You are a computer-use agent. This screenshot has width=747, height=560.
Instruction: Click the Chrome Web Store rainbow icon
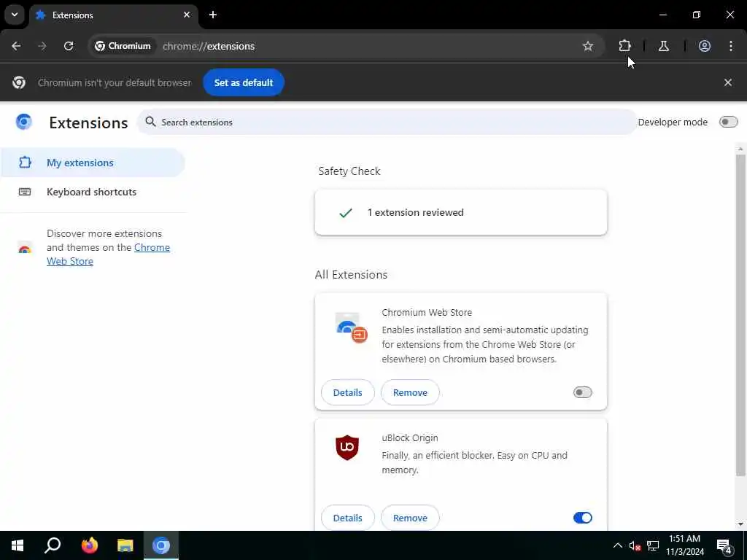(25, 248)
